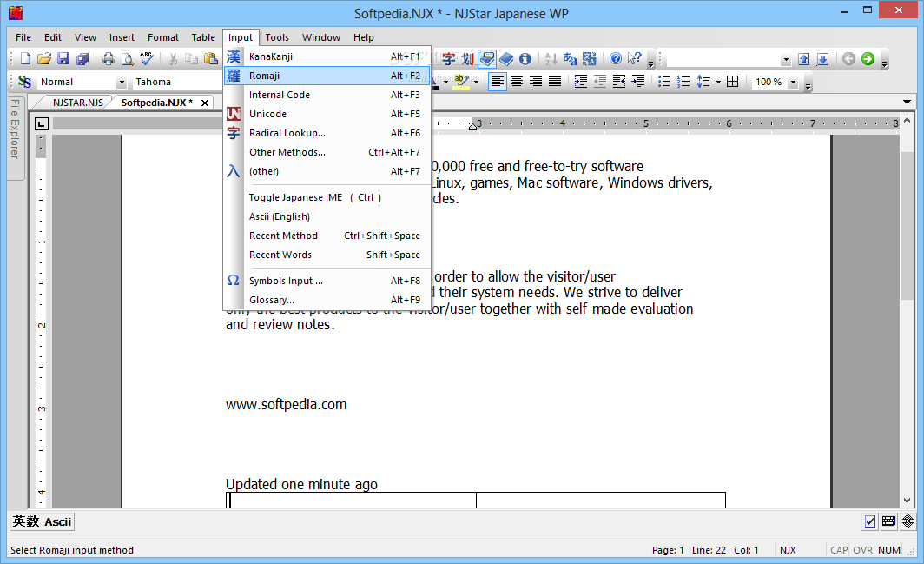Viewport: 924px width, 564px height.
Task: Apply yellow highlight color swatch
Action: tap(461, 82)
